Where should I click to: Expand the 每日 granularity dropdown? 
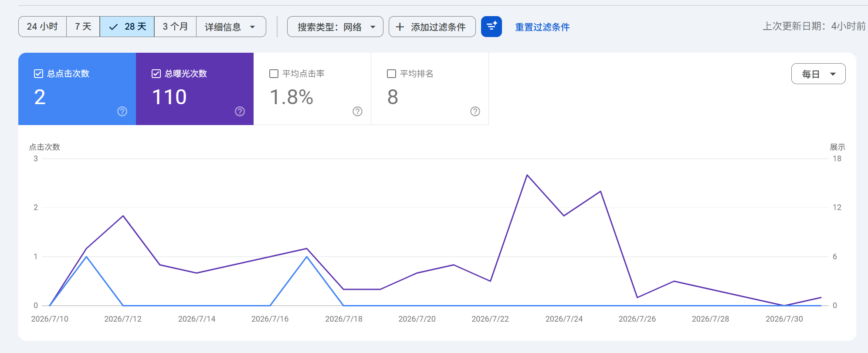818,74
